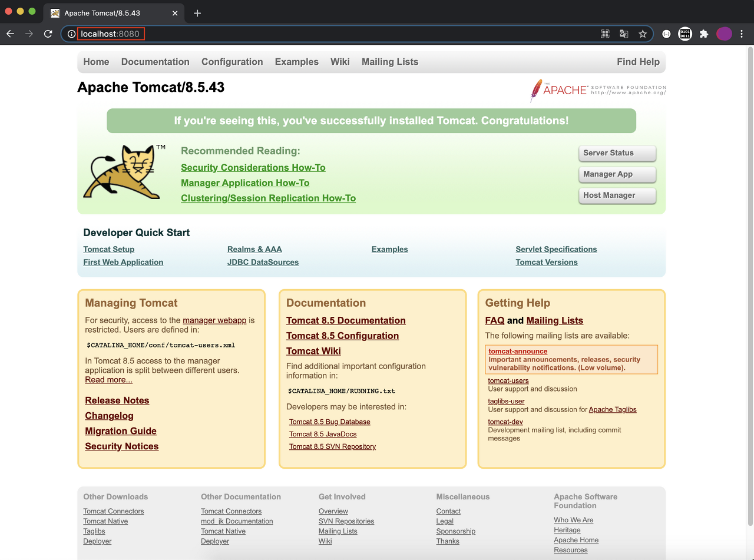Open the manager webapp link

[x=214, y=320]
